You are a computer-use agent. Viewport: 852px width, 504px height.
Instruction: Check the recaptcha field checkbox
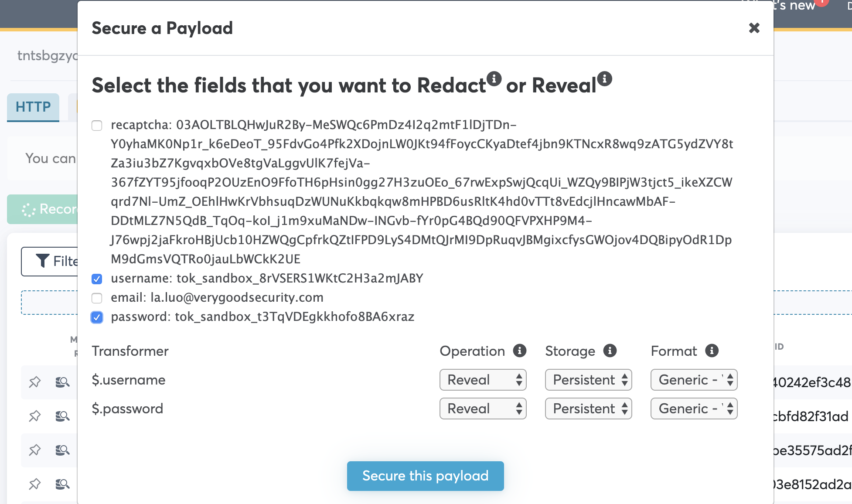[97, 126]
